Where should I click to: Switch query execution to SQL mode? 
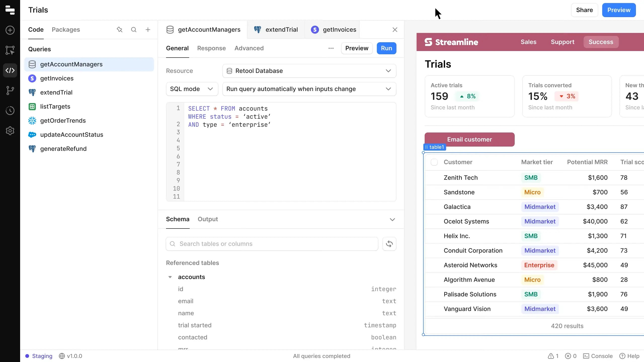coord(192,89)
